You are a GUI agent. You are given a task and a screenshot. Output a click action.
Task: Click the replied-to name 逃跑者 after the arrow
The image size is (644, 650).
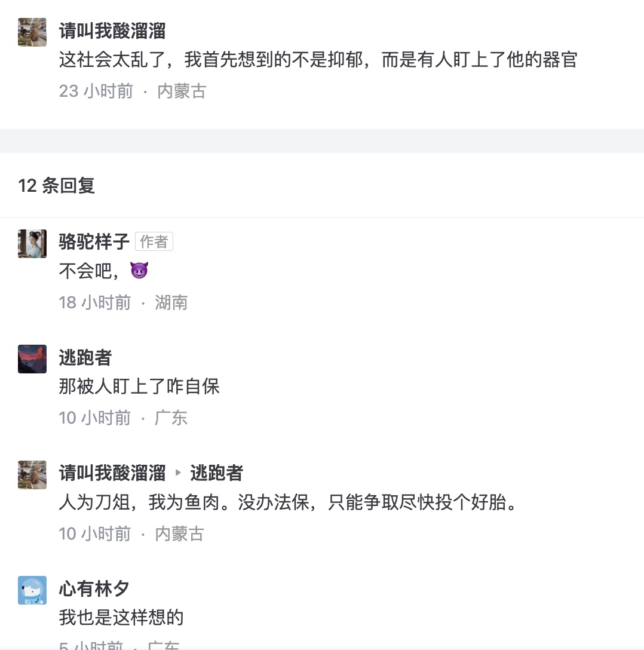[x=216, y=473]
